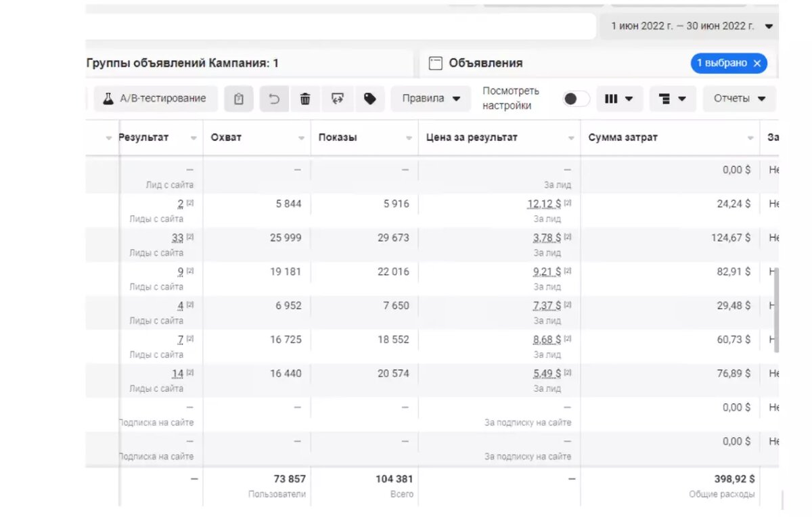
Task: Click cost per result 7,37 $
Action: (547, 306)
